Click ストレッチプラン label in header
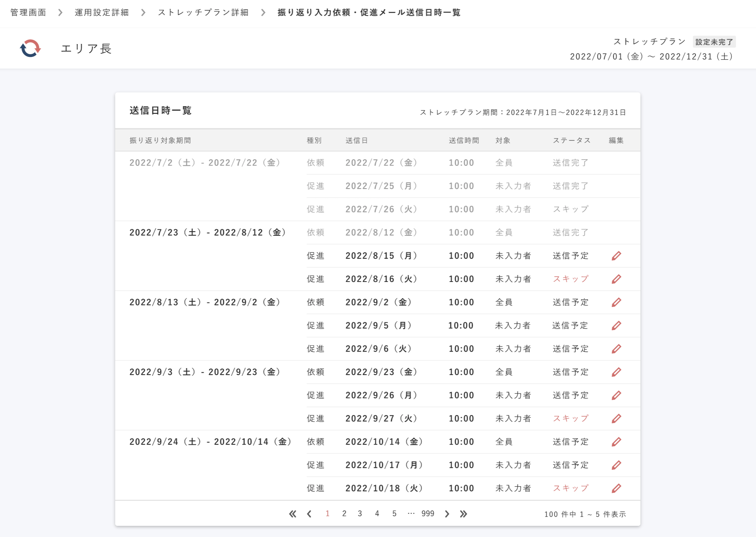The image size is (756, 537). click(x=649, y=42)
